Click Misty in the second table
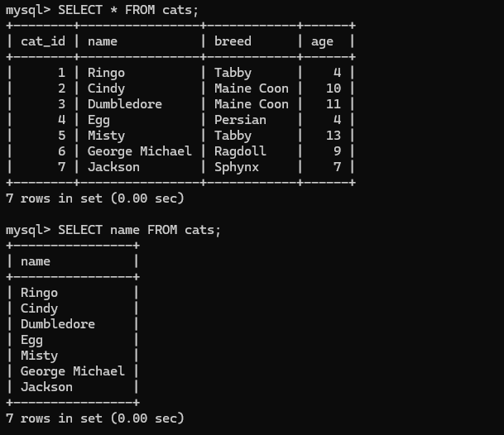504x435 pixels. pos(39,356)
